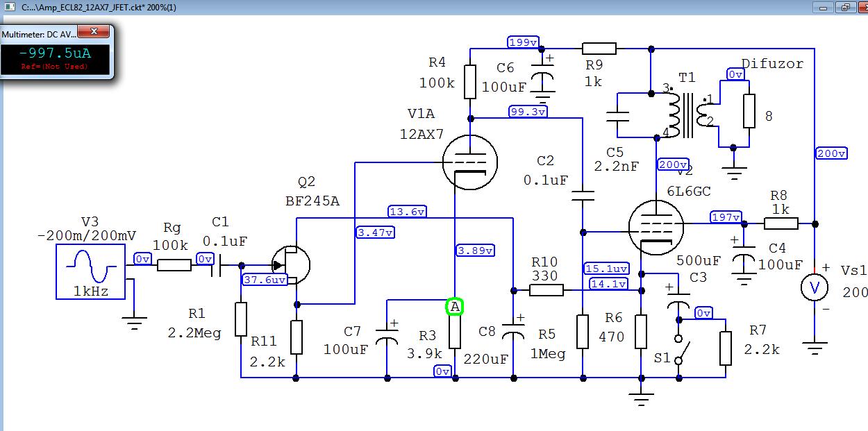Select the R1 2.2Meg resistor symbol
This screenshot has height=431, width=868.
[x=241, y=319]
